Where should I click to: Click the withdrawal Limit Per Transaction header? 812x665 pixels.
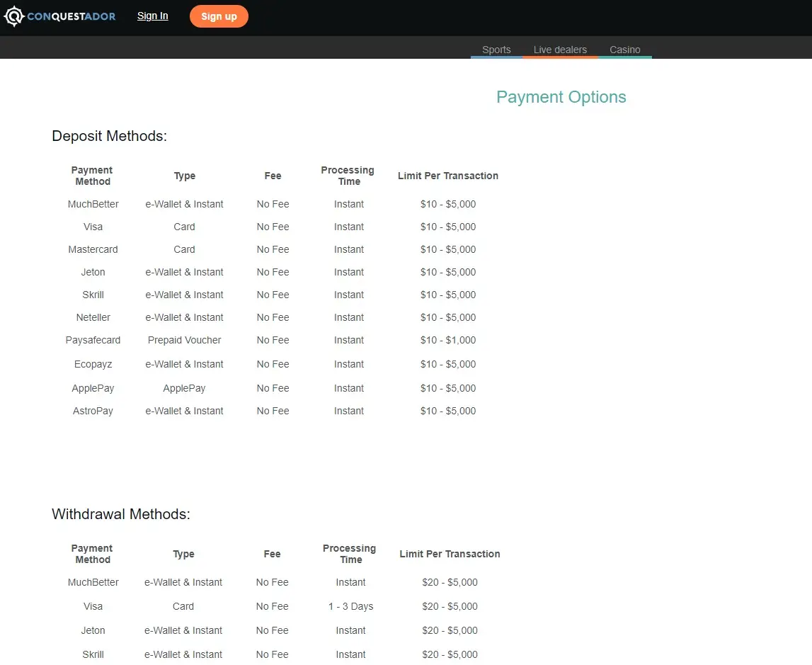point(450,554)
